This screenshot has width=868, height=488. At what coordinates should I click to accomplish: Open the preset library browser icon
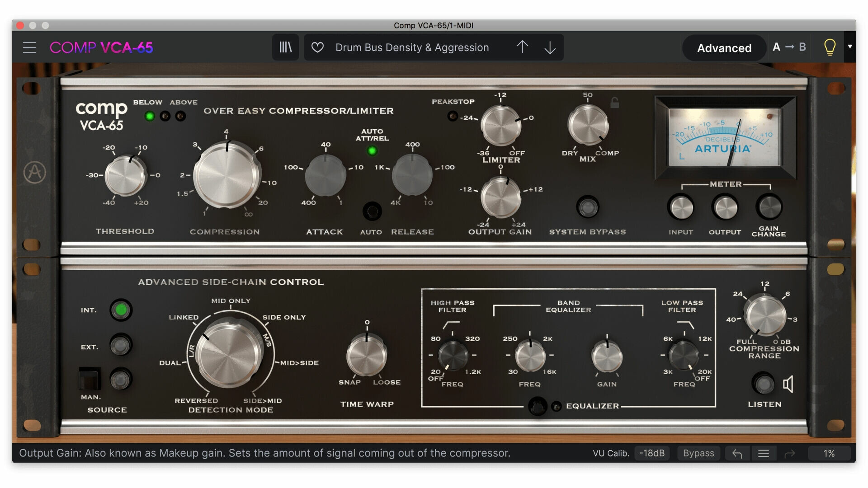pos(285,47)
